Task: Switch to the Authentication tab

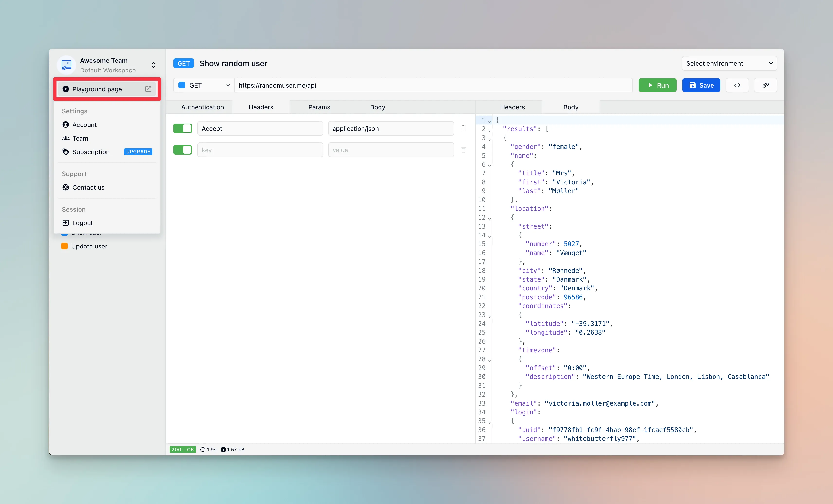Action: tap(202, 107)
